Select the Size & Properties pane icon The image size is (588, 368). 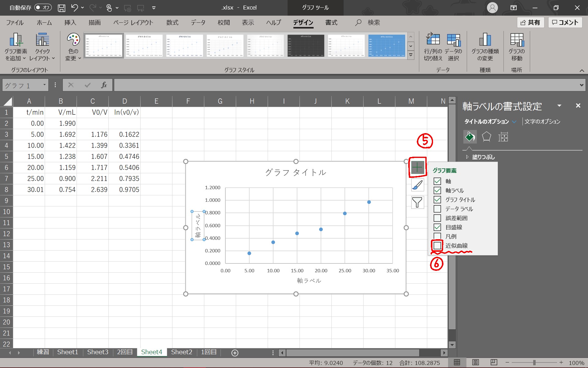click(503, 137)
